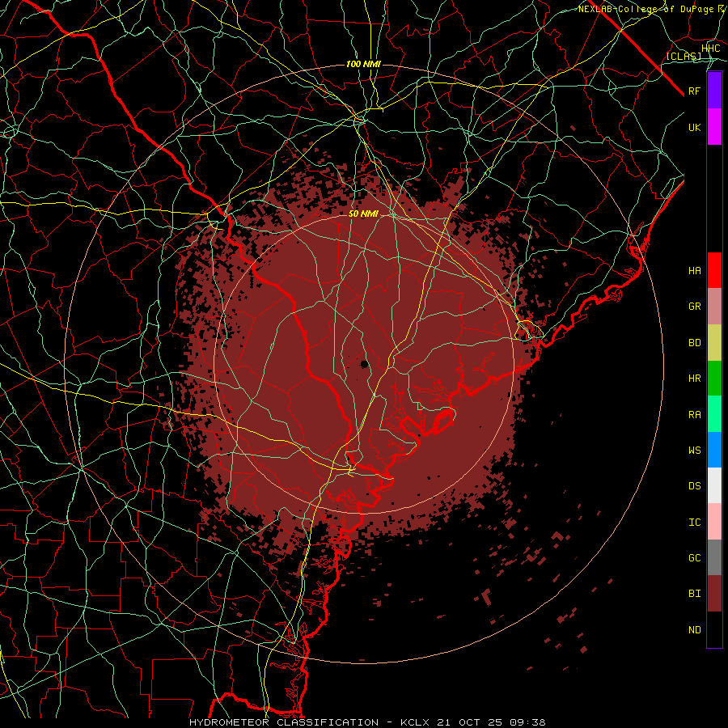Click the [CLAS] units label
Viewport: 728px width, 728px height.
684,56
